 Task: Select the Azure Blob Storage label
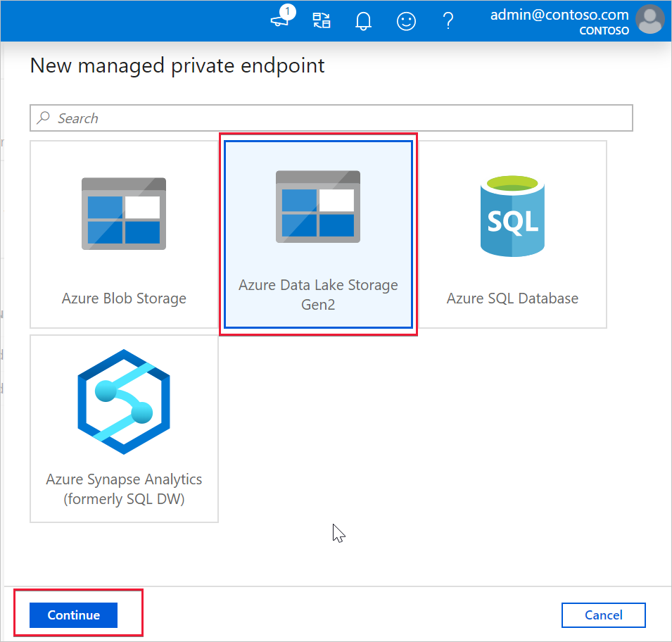click(124, 298)
